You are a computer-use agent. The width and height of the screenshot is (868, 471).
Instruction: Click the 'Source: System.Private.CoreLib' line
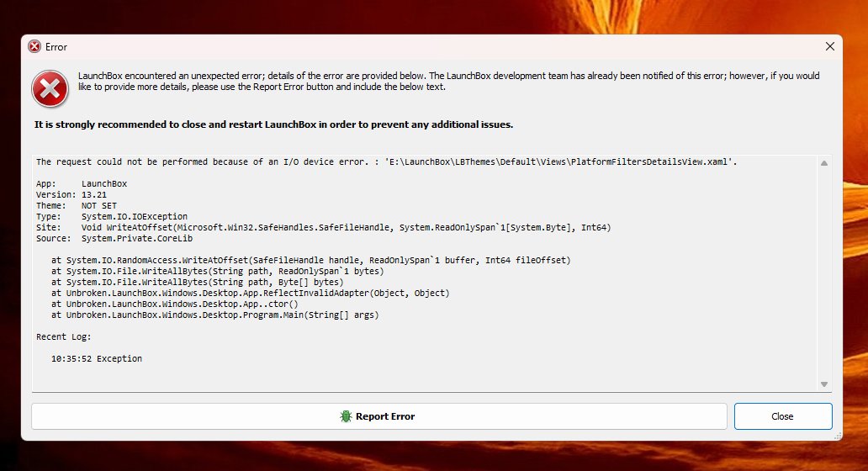click(x=114, y=239)
